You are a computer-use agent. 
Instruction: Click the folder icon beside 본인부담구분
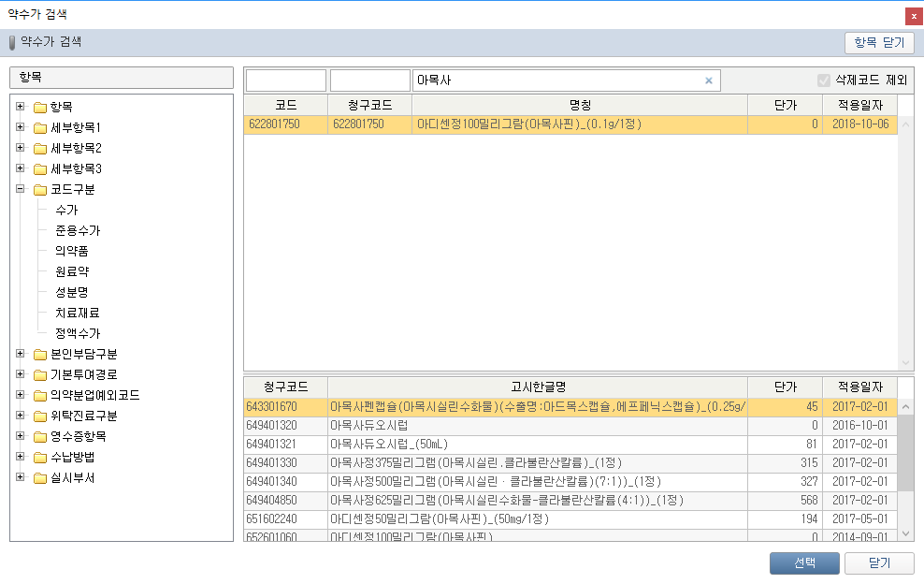pos(40,355)
